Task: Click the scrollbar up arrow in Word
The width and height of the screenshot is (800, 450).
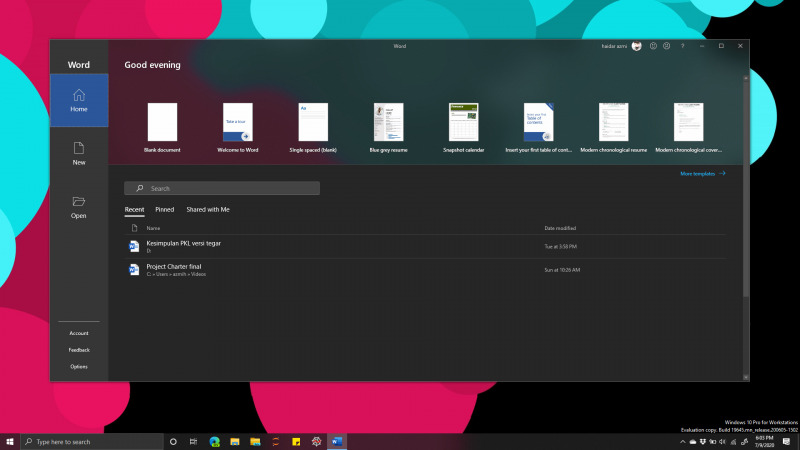Action: 746,78
